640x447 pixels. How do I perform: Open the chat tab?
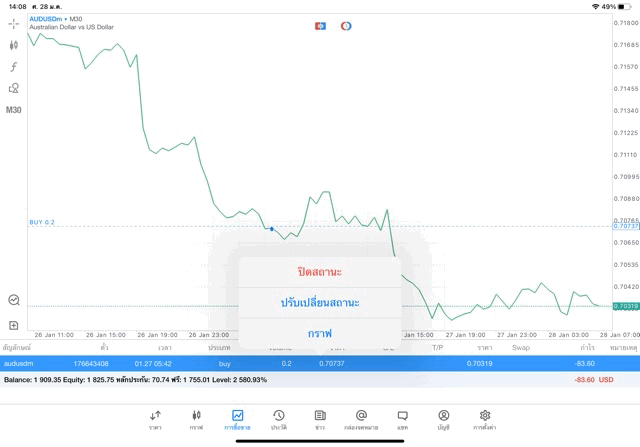(x=402, y=419)
